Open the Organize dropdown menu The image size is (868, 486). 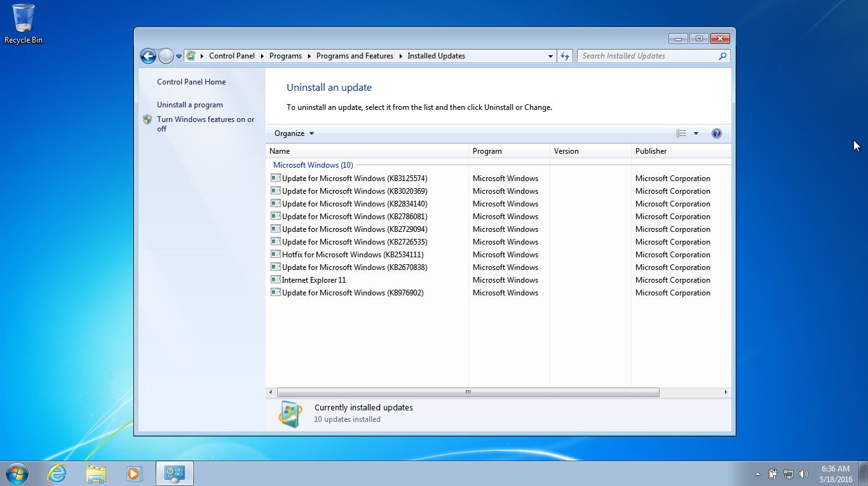point(294,133)
